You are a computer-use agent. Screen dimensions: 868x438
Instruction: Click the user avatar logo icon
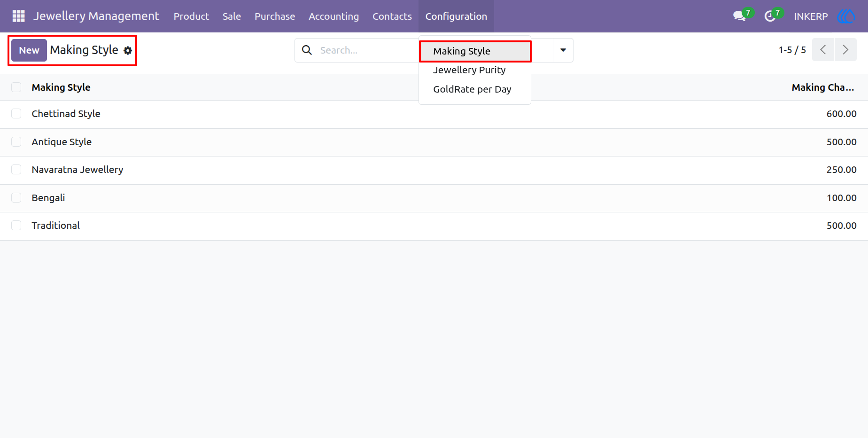pyautogui.click(x=846, y=16)
